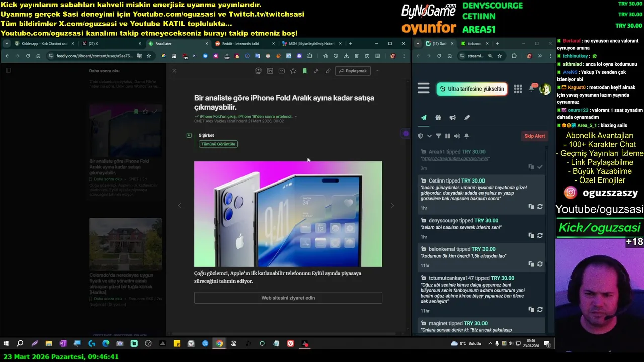Switch to the (21) X browser tab

pyautogui.click(x=111, y=44)
